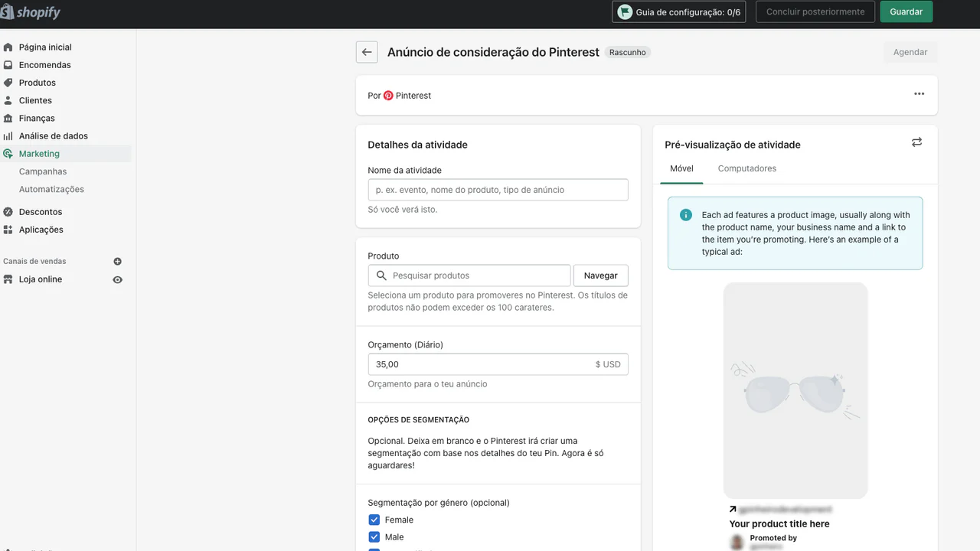Click the Nome da atividade input
This screenshot has width=980, height=551.
point(498,190)
